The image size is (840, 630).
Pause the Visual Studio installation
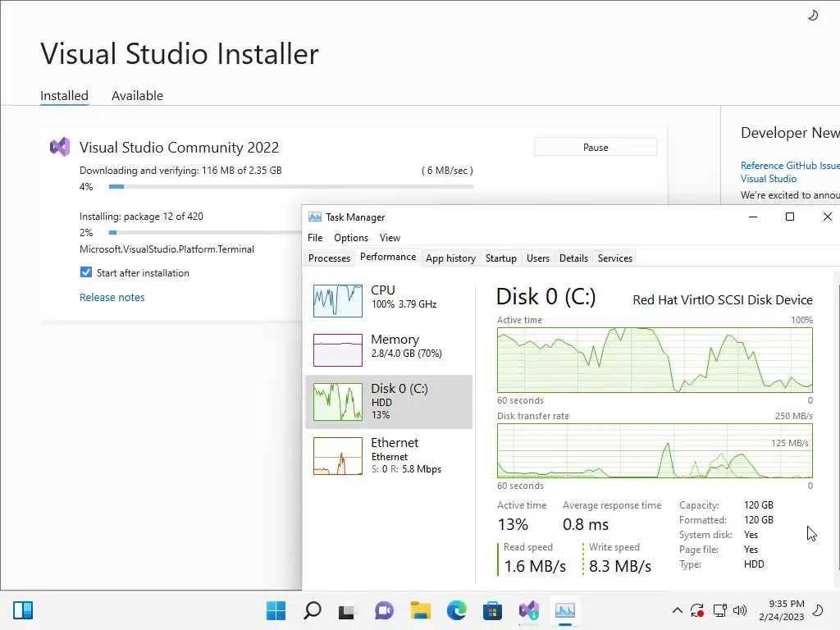[596, 148]
